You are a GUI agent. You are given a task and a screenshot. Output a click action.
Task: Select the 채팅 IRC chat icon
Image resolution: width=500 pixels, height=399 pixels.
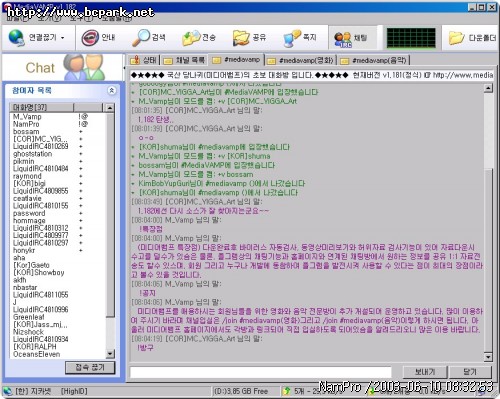click(x=343, y=39)
